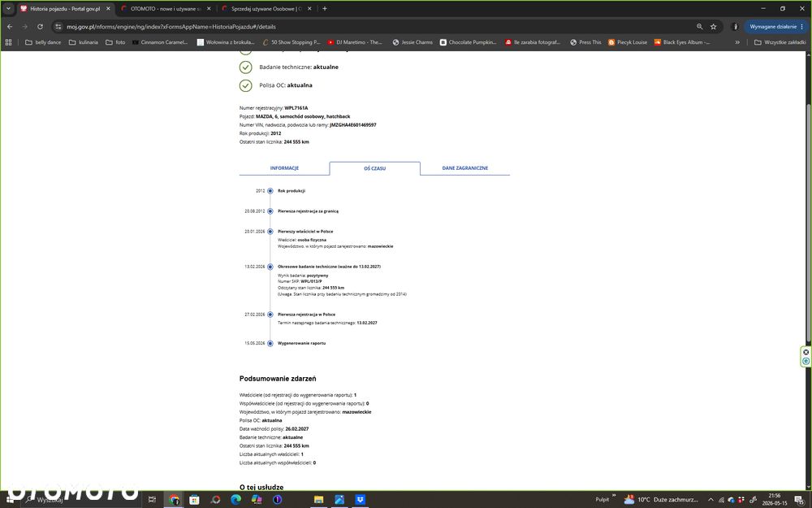Open the Piecyk Louise bookmark
The height and width of the screenshot is (508, 812).
pyautogui.click(x=628, y=42)
